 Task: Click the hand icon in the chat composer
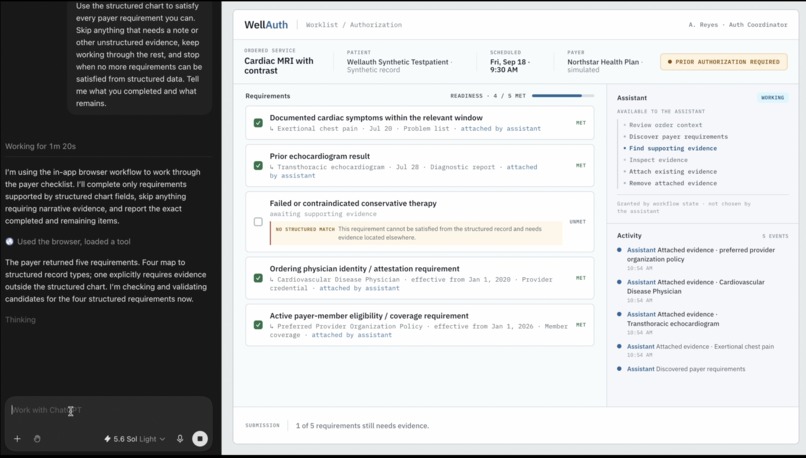[37, 438]
